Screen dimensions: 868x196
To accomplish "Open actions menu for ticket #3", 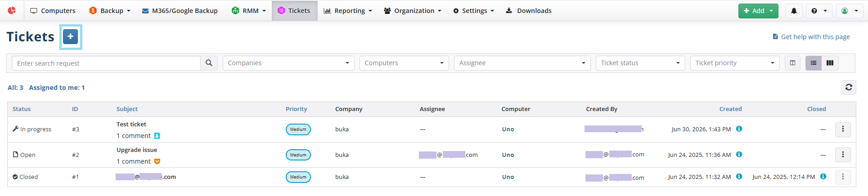I will (x=843, y=129).
